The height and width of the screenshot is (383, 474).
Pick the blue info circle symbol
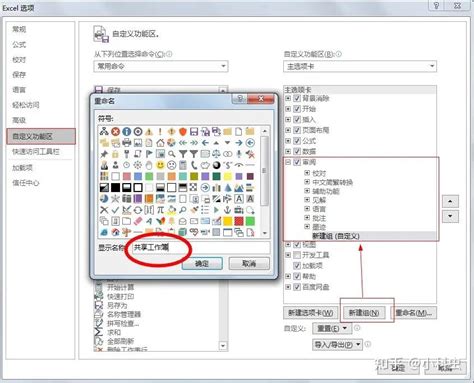(127, 132)
